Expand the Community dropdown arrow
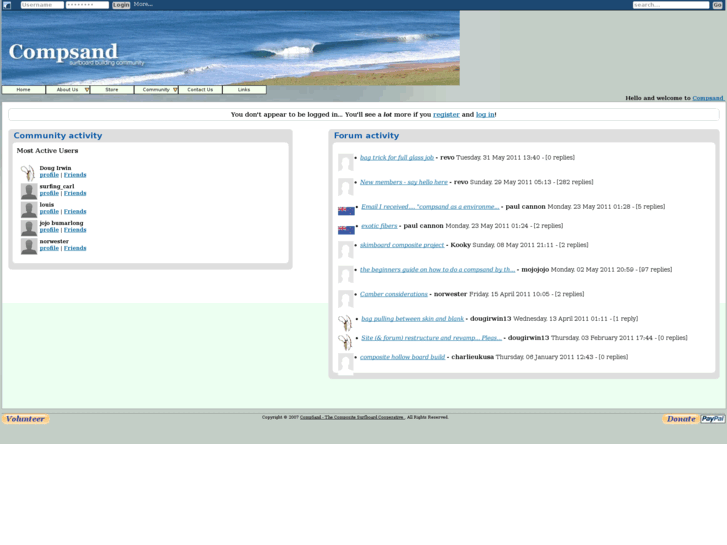 175,90
